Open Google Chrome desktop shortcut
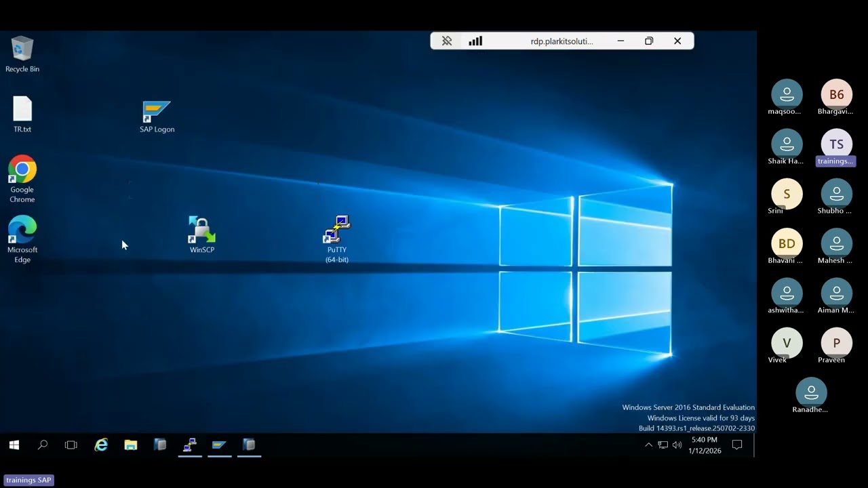Screen dimensions: 868x488 (x=22, y=179)
